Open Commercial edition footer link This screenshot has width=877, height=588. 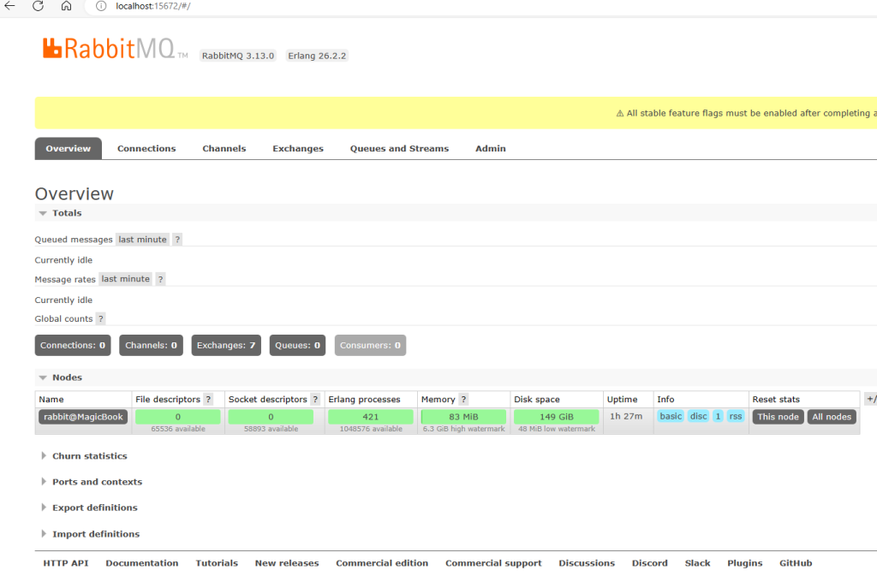pyautogui.click(x=382, y=563)
